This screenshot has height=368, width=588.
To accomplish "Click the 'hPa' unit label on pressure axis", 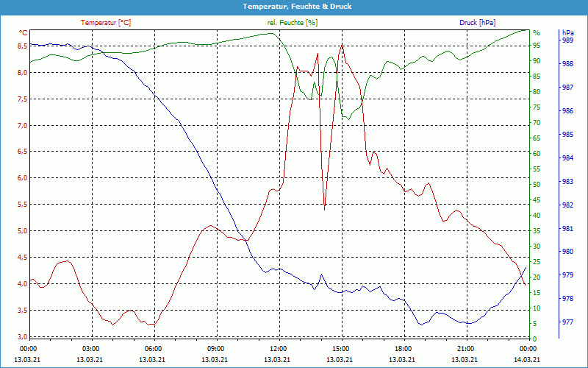I will [x=568, y=33].
